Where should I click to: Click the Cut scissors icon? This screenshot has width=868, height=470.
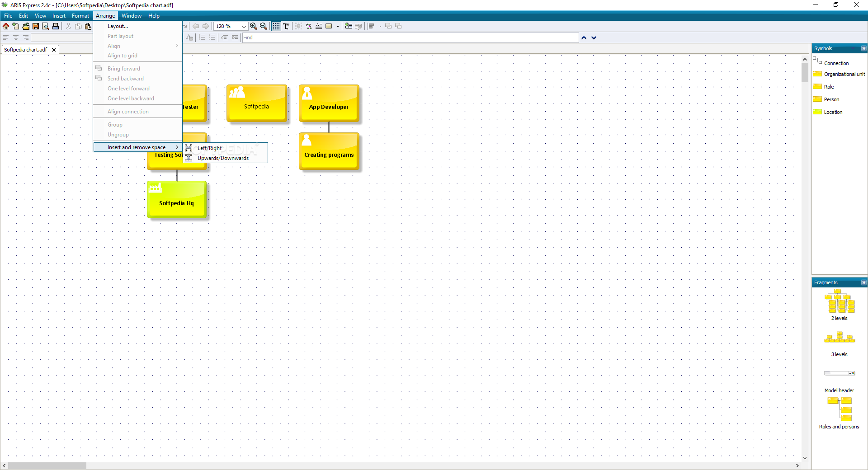(x=68, y=26)
